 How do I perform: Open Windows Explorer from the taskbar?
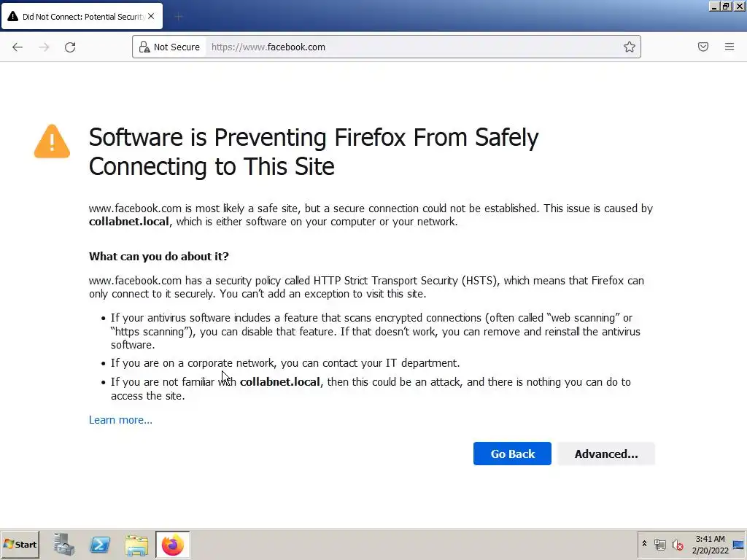(136, 545)
